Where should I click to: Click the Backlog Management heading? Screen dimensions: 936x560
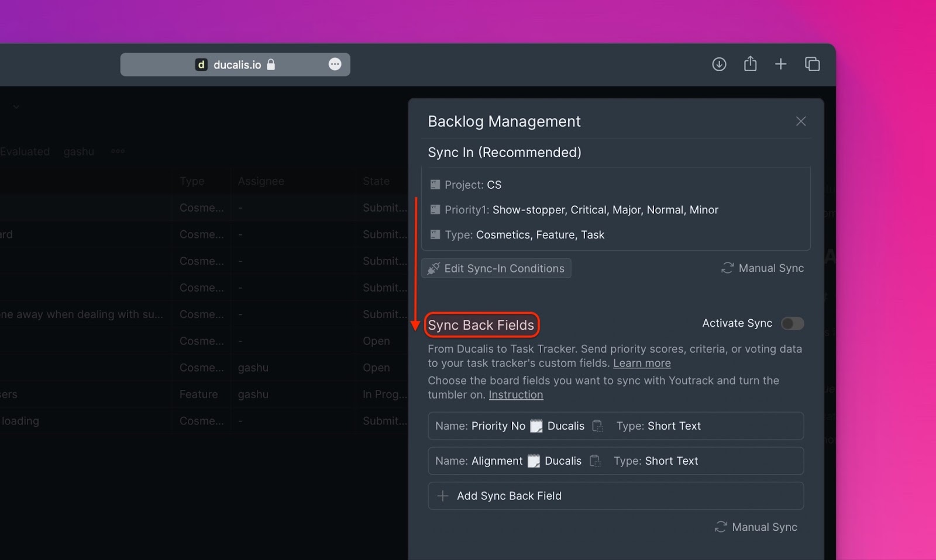tap(504, 121)
